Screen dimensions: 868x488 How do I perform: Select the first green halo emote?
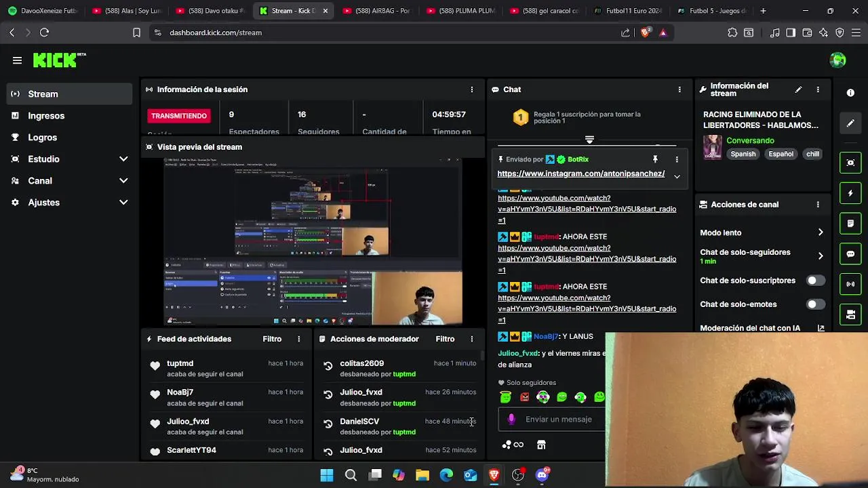(505, 397)
